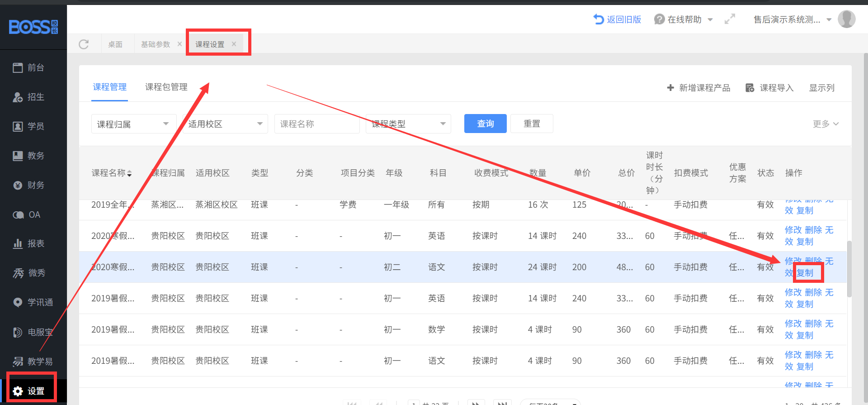This screenshot has height=405, width=868.
Task: Click 修改 in the 初二 语文 row
Action: pos(793,261)
